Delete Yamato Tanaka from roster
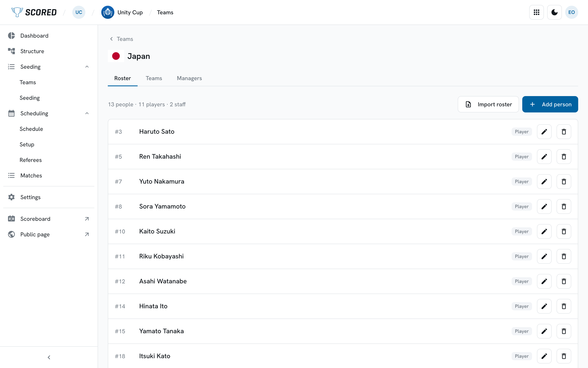 (564, 331)
